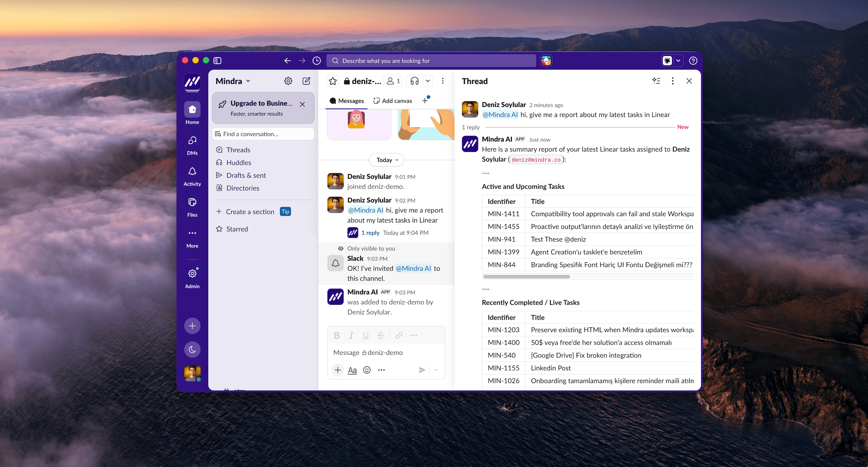Open composer more actions ellipsis
Viewport: 868px width, 467px height.
pyautogui.click(x=381, y=370)
